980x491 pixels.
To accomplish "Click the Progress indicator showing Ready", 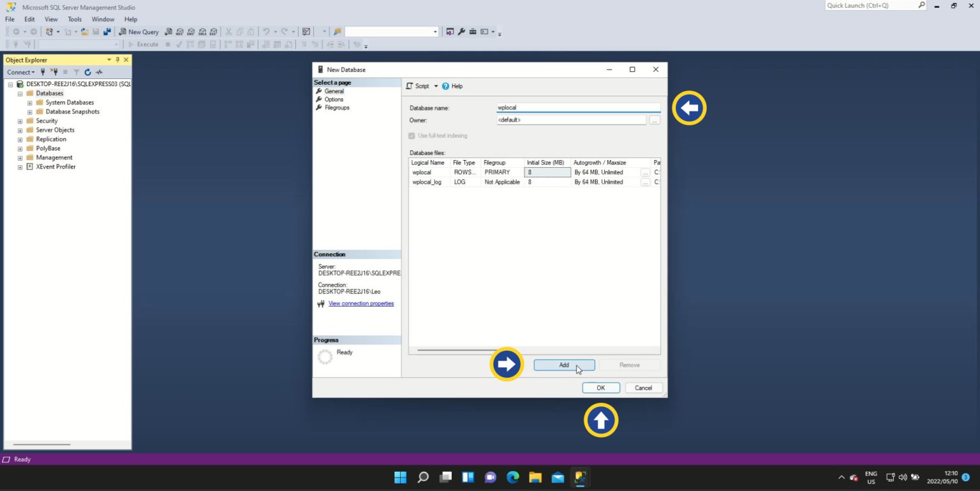I will click(325, 356).
